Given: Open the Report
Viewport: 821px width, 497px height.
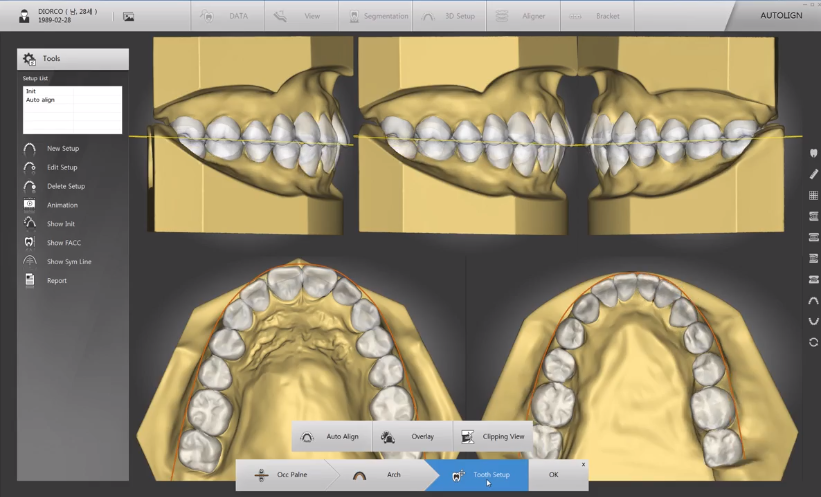Looking at the screenshot, I should (57, 281).
